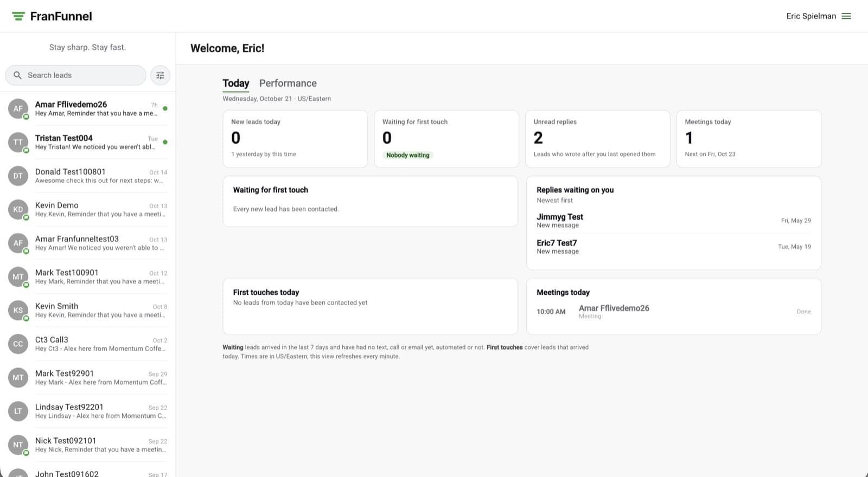Screen dimensions: 868x477
Task: Click the Unread replies stat card
Action: click(597, 139)
